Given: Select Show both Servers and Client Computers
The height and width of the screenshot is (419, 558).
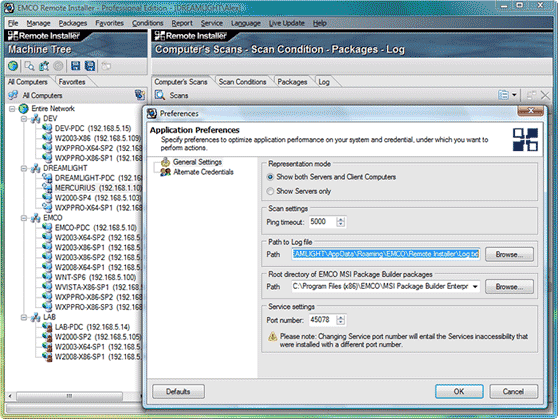Looking at the screenshot, I should tap(270, 177).
